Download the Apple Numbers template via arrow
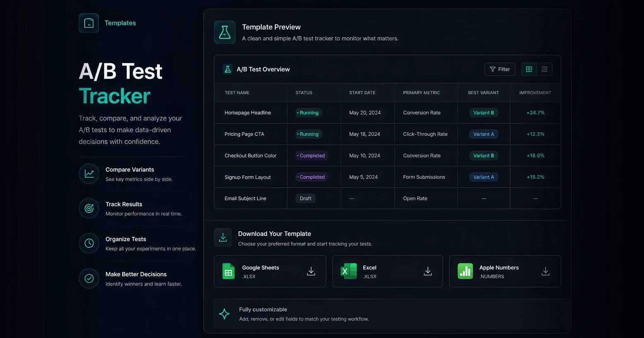 545,271
